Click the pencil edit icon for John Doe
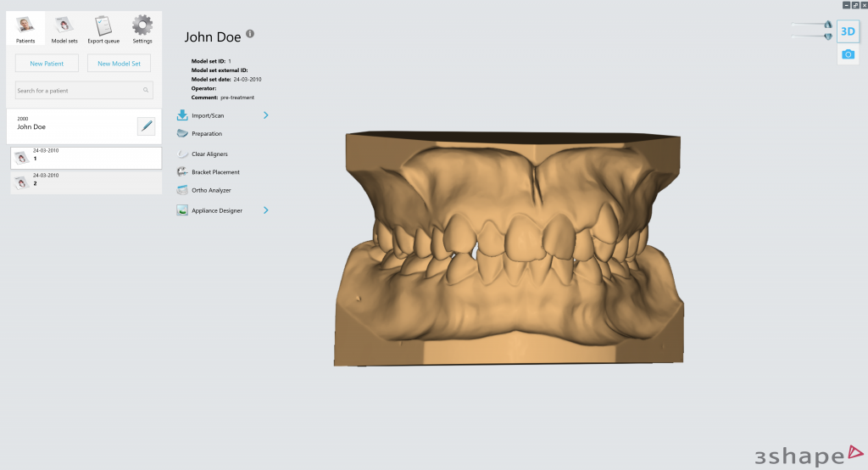The height and width of the screenshot is (470, 868). 147,126
